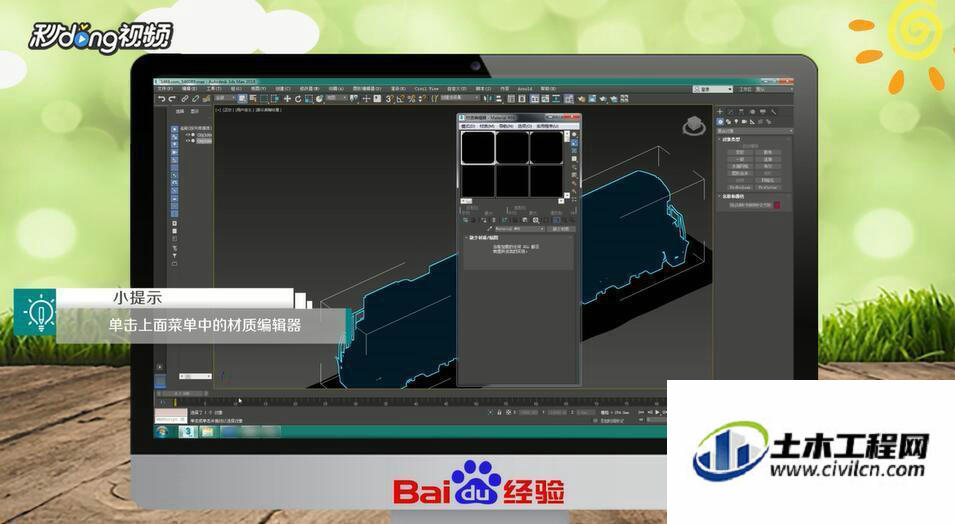The width and height of the screenshot is (955, 524).
Task: Toggle the Ribbon display button
Action: [x=534, y=99]
